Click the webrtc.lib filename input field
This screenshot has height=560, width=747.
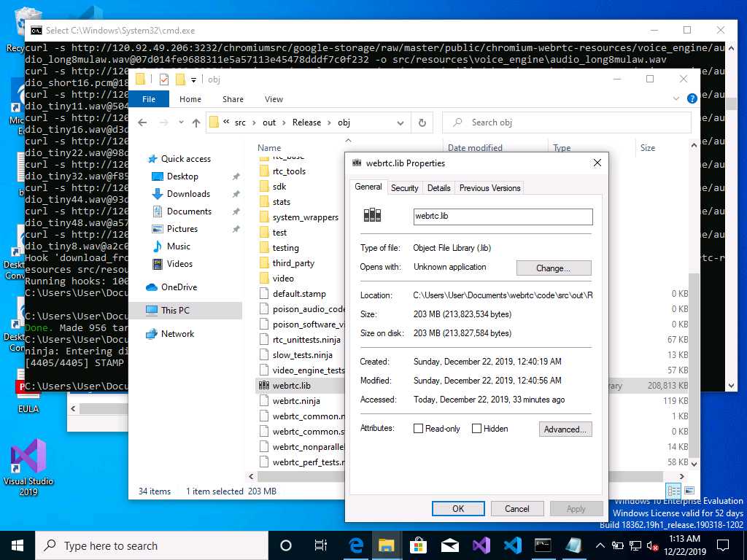503,217
